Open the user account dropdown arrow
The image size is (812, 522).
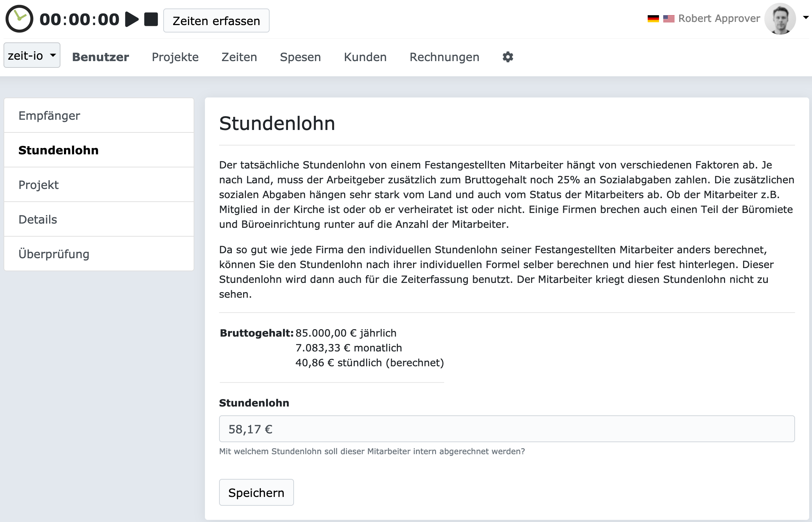click(x=806, y=17)
